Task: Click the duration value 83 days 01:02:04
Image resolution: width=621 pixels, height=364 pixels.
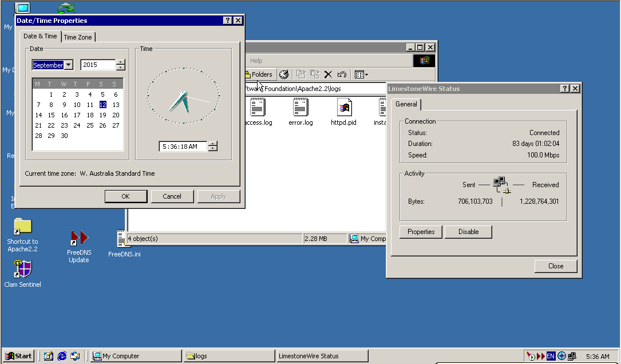Action: point(536,144)
